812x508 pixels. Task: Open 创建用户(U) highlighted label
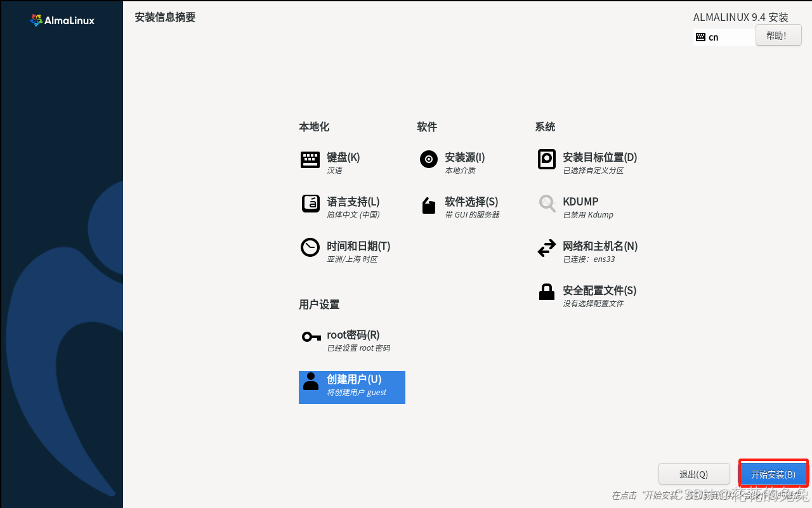tap(354, 379)
